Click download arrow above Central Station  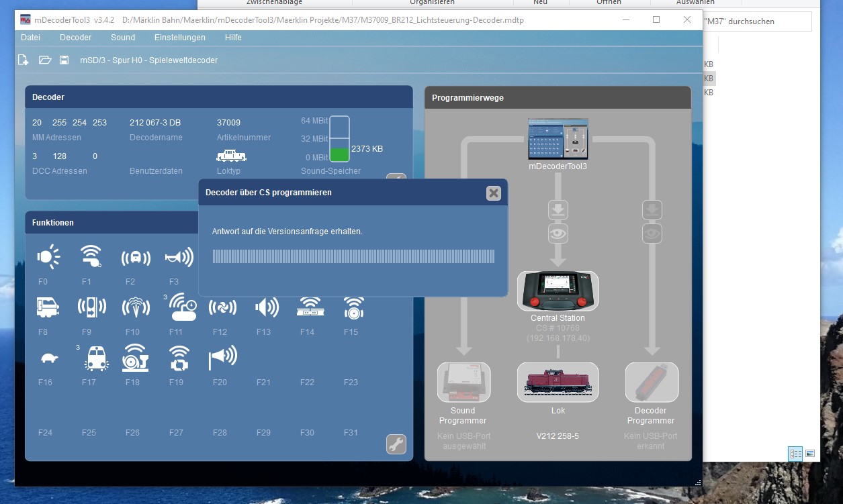point(558,210)
